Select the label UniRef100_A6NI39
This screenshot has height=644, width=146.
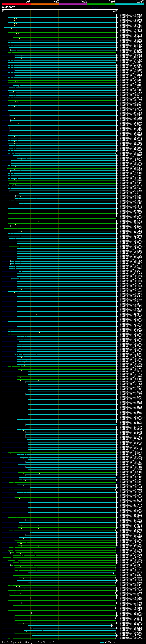[x=131, y=429]
